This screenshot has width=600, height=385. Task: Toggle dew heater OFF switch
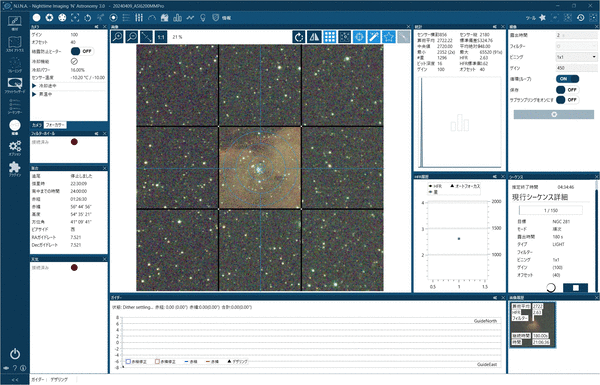pyautogui.click(x=82, y=51)
